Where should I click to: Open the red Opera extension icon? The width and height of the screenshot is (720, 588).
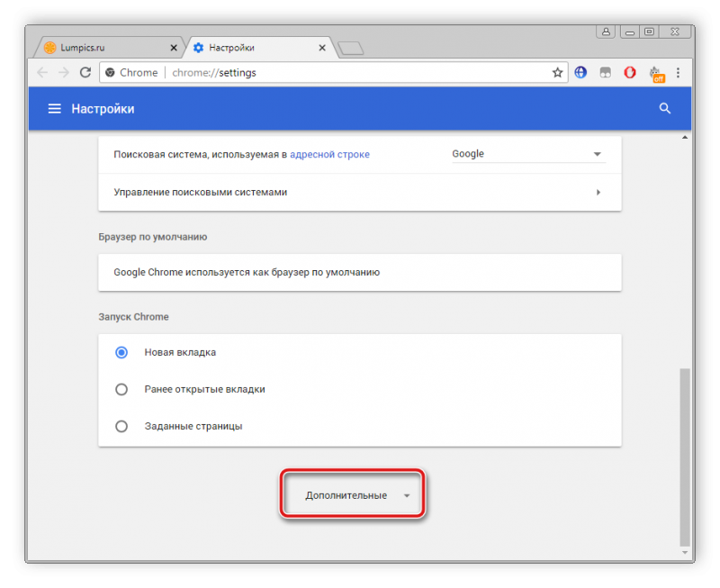[630, 73]
